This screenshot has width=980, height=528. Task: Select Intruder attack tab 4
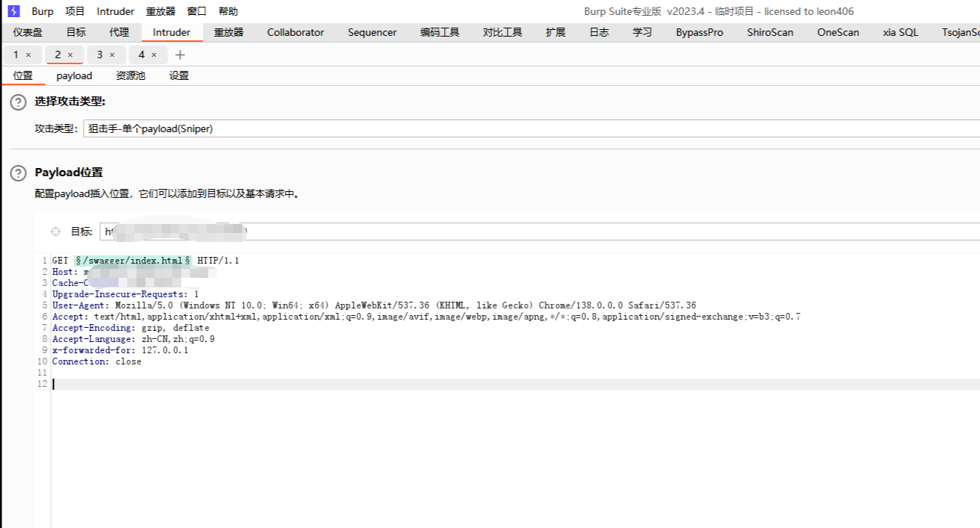coord(141,55)
